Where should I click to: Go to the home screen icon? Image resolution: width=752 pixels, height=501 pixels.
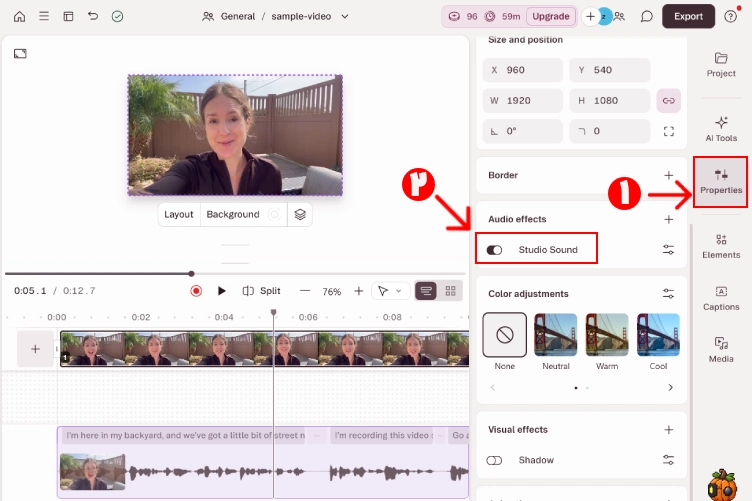[x=19, y=16]
